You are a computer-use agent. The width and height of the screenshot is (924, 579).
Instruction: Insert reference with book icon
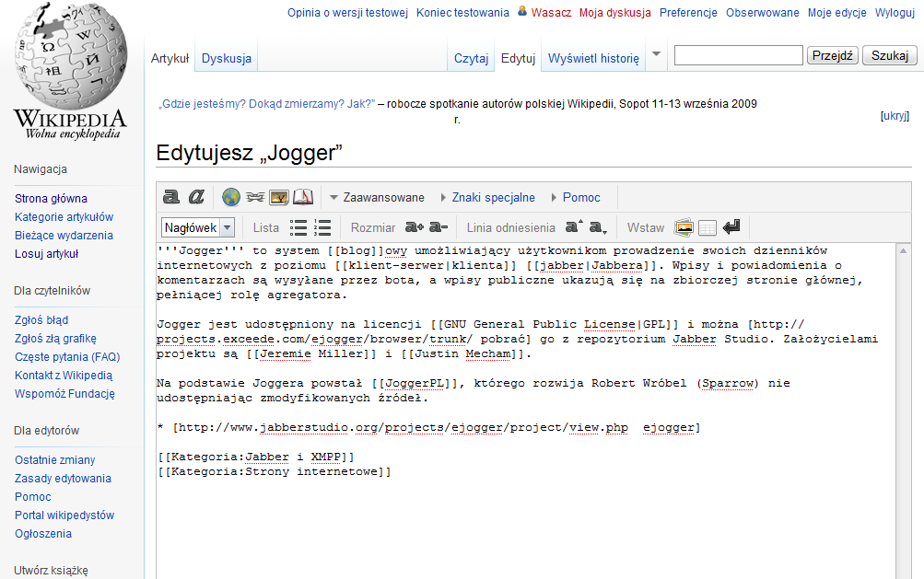[303, 197]
